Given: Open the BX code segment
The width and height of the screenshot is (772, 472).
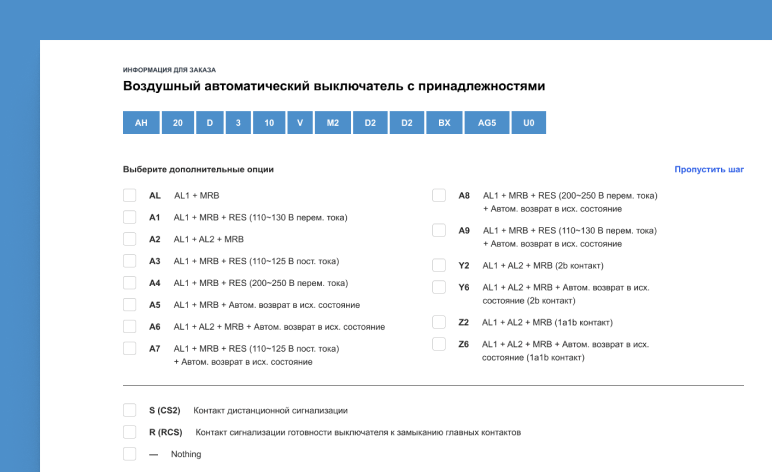Looking at the screenshot, I should (x=444, y=123).
